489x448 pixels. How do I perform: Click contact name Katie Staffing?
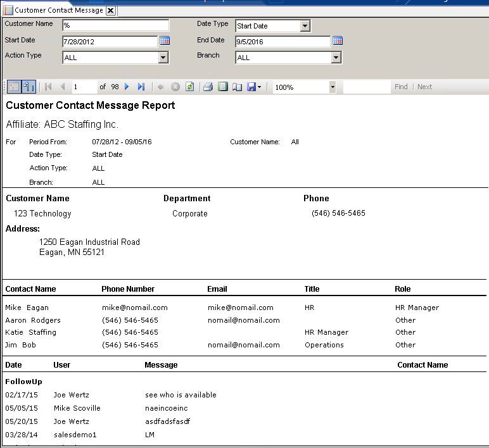click(x=30, y=332)
